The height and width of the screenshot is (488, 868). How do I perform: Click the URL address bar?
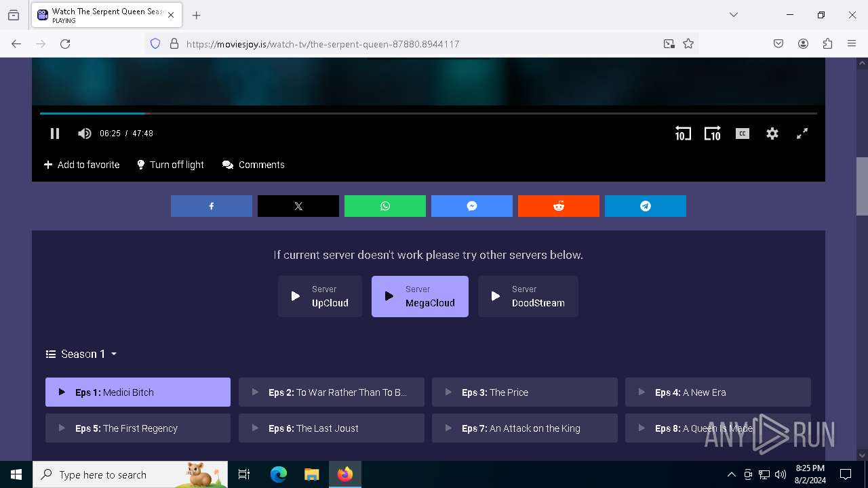(x=420, y=43)
